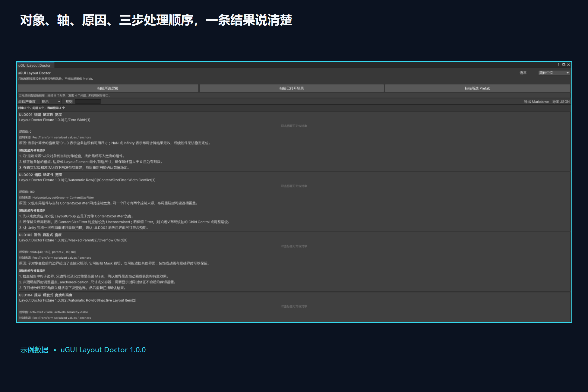Click the Inactive Layout Item[2] path
Screen dimensions: 588x392
tap(77, 300)
